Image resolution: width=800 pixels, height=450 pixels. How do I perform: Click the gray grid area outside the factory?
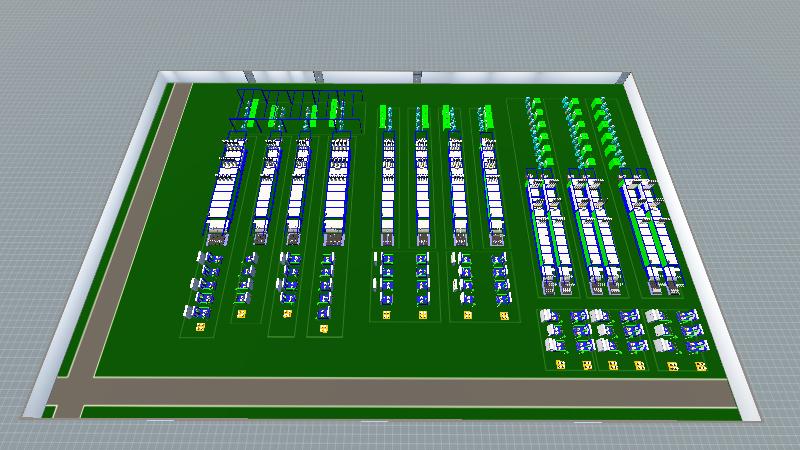400,30
